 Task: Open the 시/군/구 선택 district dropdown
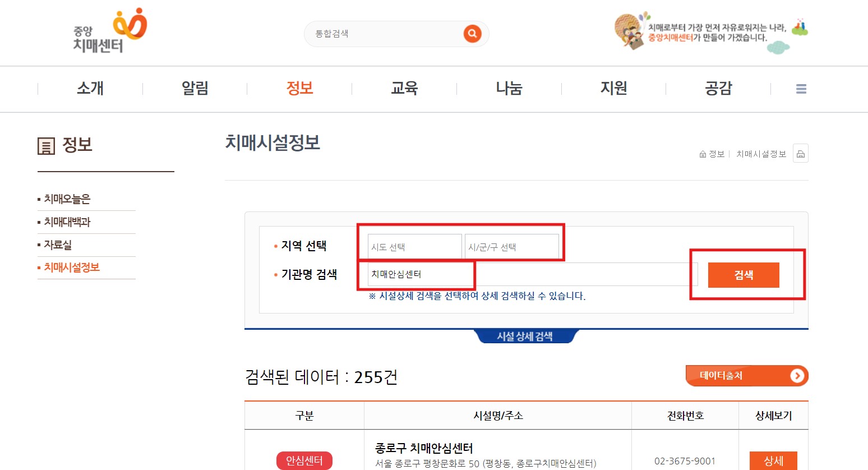coord(513,246)
